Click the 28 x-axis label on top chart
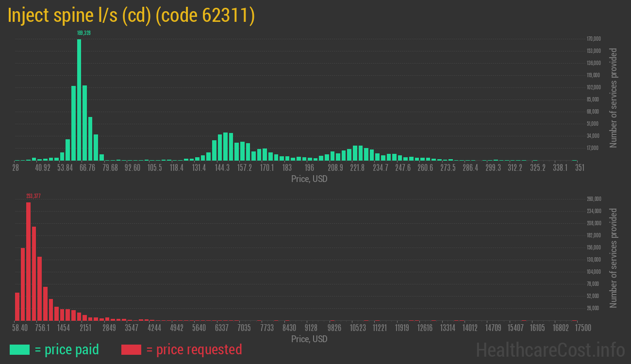 [x=16, y=168]
